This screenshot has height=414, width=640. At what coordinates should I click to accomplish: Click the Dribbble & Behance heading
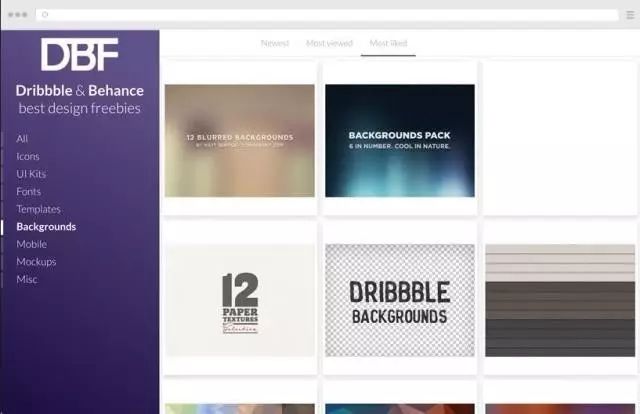[x=80, y=91]
